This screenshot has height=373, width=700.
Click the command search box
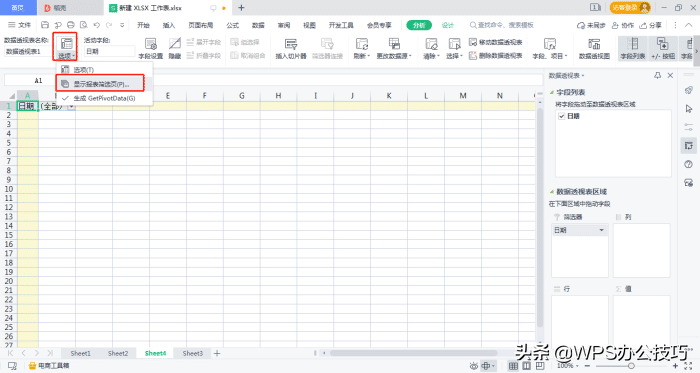502,25
